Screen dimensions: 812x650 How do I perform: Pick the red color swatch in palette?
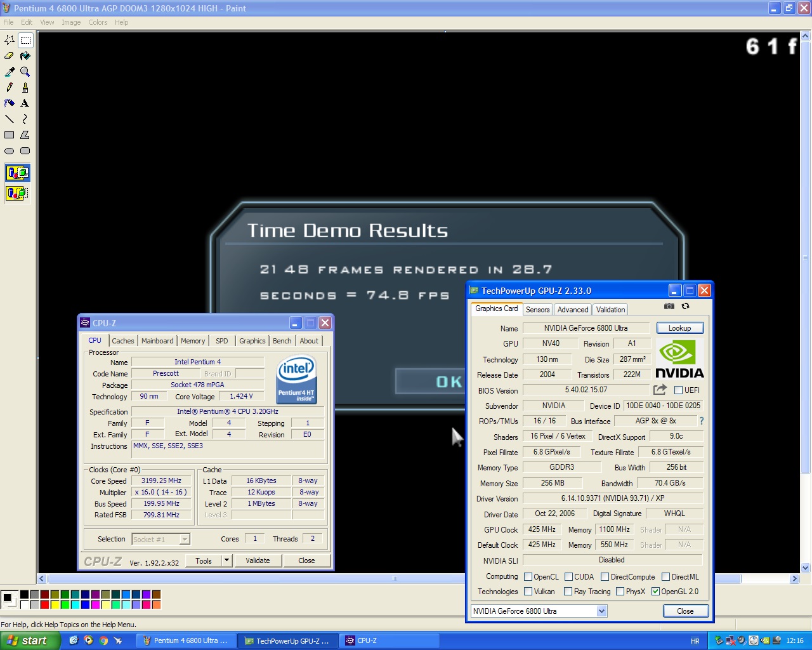44,605
